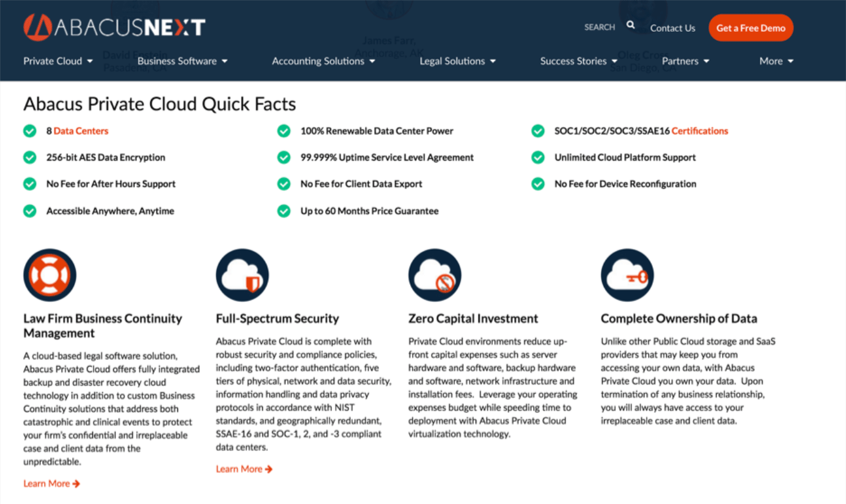
Task: Open the Contact Us link
Action: pyautogui.click(x=672, y=28)
